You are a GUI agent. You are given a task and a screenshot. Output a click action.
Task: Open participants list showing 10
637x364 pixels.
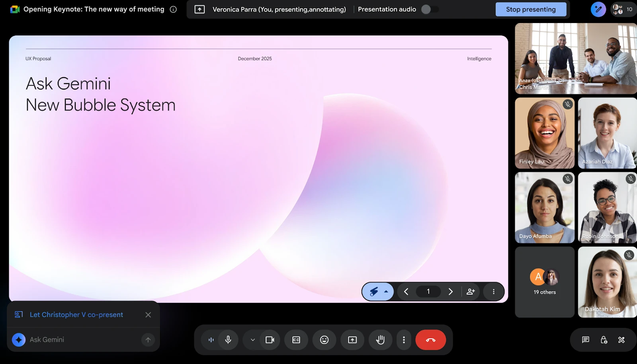tap(623, 9)
